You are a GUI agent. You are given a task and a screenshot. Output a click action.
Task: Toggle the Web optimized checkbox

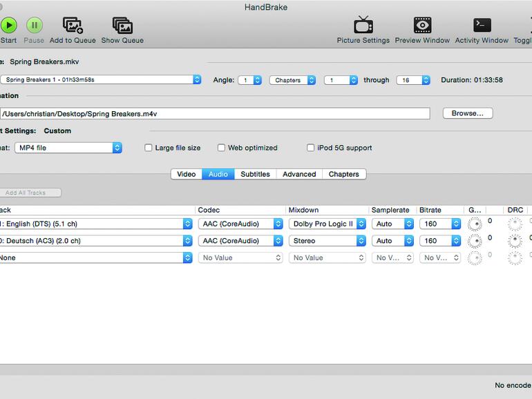tap(222, 148)
